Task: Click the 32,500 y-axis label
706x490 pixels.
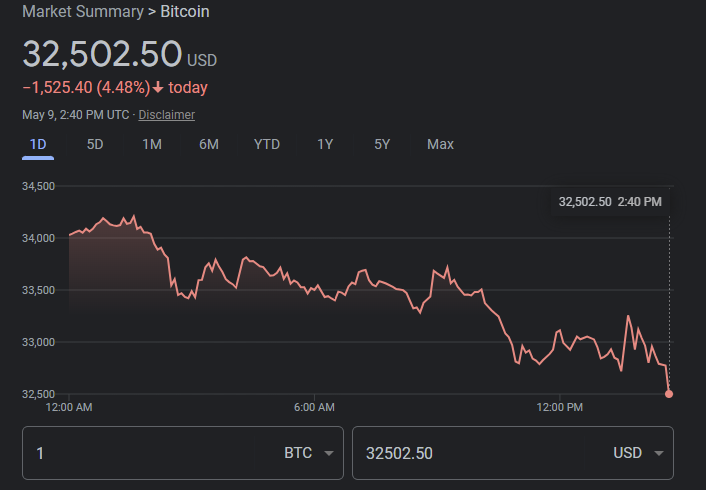Action: coord(38,394)
